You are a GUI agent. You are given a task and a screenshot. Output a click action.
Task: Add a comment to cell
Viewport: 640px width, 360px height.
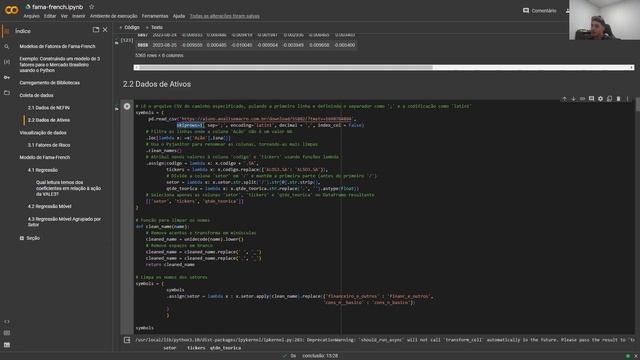point(591,99)
